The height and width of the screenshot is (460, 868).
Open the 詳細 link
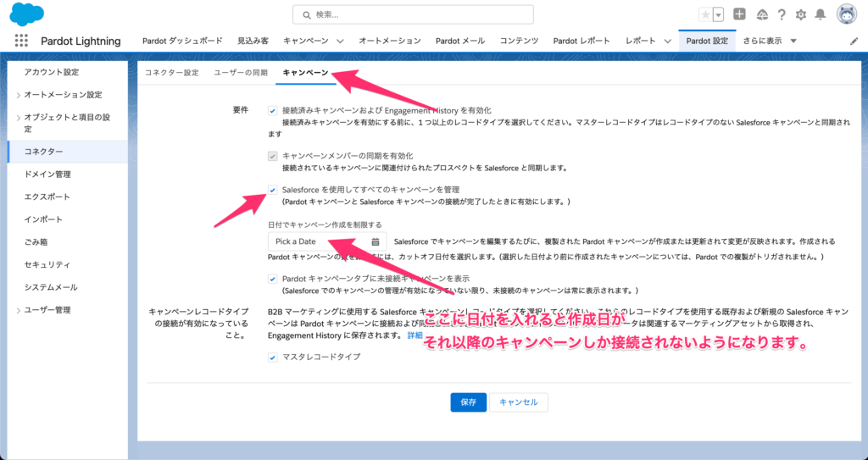click(x=415, y=335)
